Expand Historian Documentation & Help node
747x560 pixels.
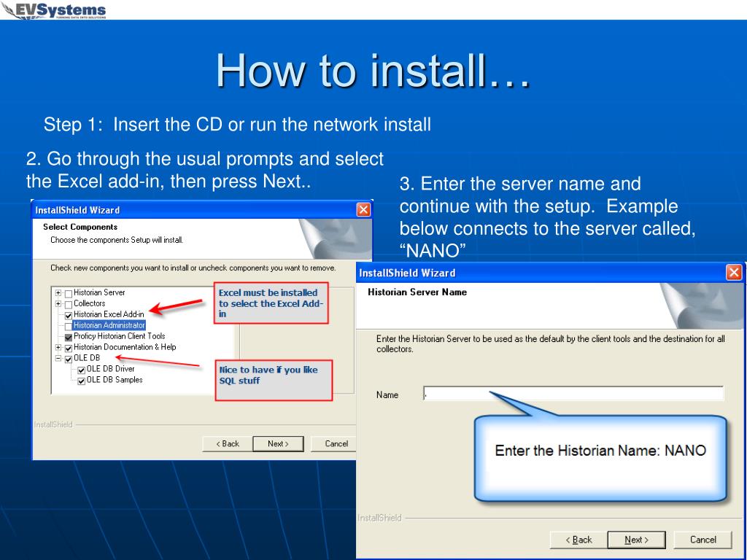point(58,348)
